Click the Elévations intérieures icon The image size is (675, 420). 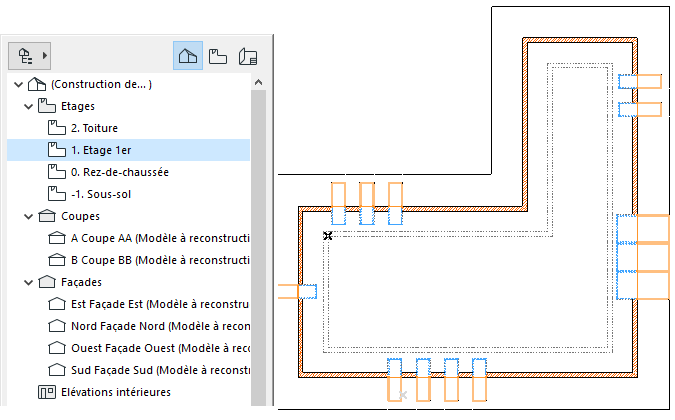click(47, 392)
